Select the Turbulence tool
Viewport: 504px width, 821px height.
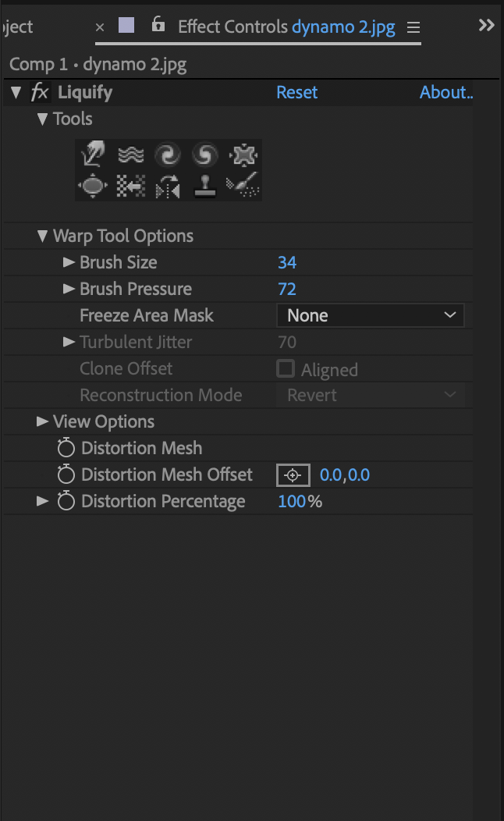pos(130,155)
